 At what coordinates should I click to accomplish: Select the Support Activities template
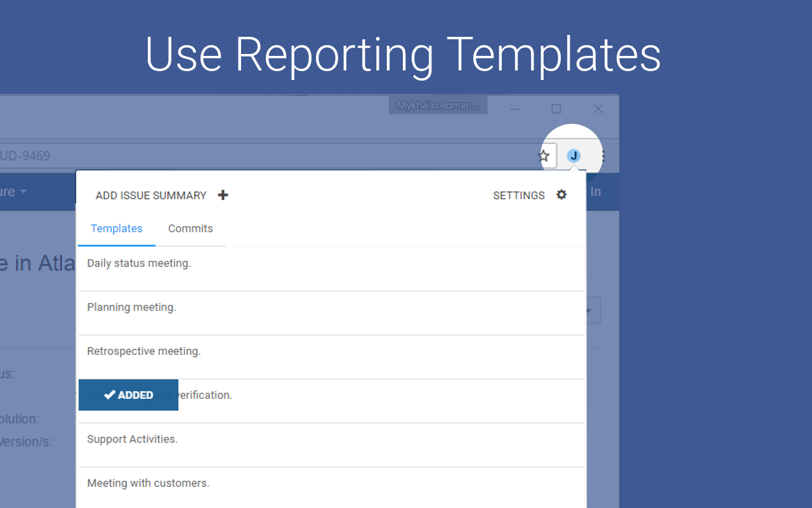331,445
